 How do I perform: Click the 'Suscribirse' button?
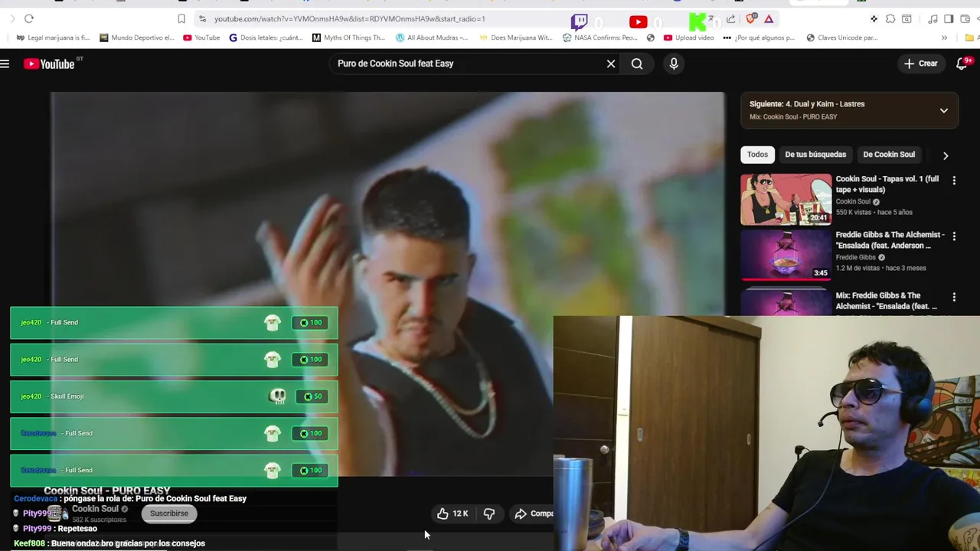click(x=169, y=514)
